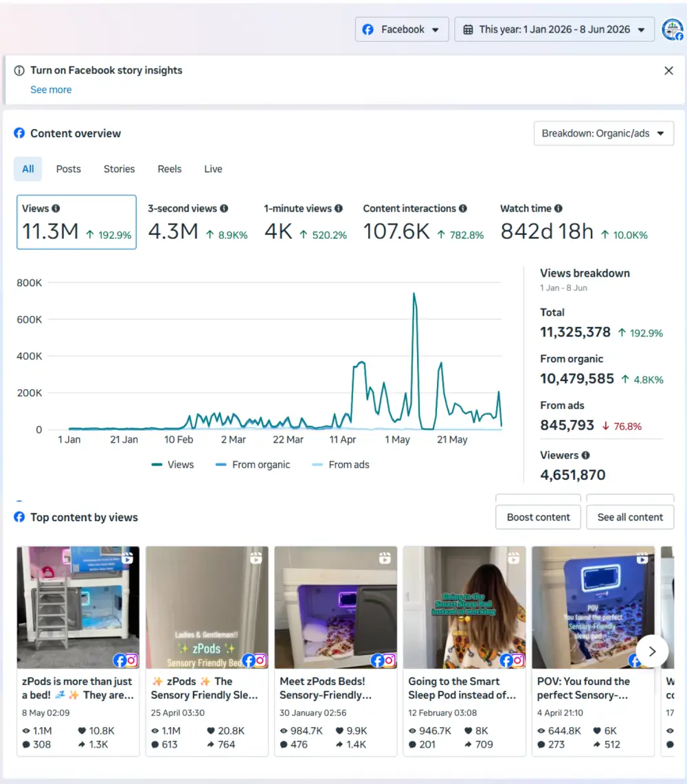Click the 1 May label on the chart axis
Screen dimensions: 687x784
[x=397, y=439]
